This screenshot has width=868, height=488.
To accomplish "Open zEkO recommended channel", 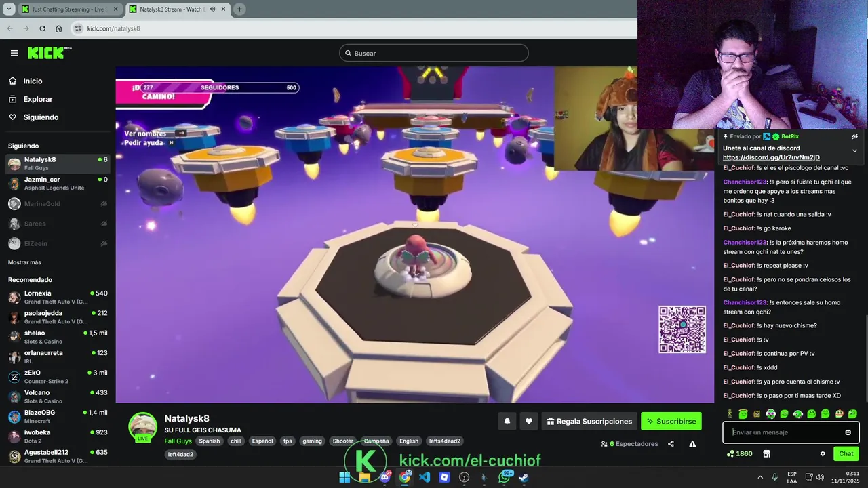I will (58, 377).
